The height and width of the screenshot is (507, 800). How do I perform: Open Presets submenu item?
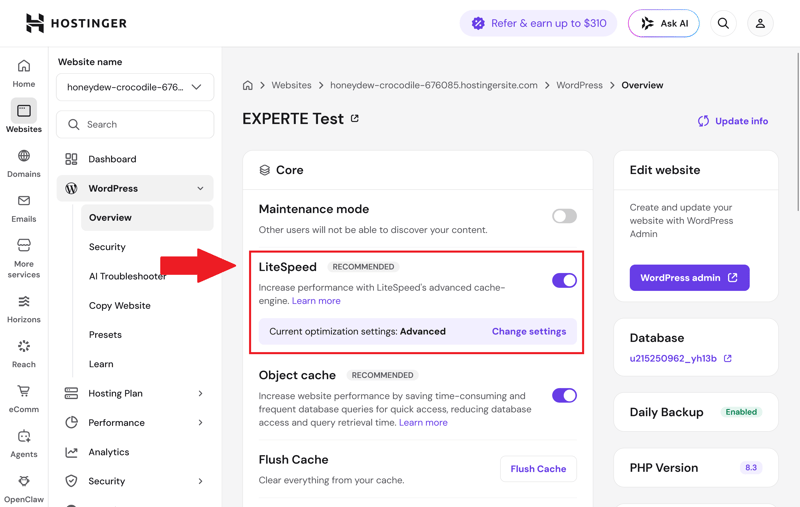105,335
